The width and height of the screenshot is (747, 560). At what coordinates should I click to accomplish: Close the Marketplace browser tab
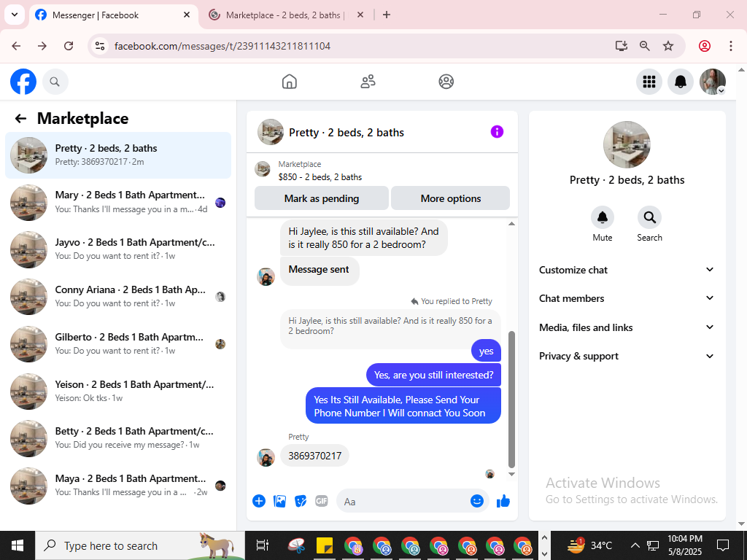pos(360,15)
